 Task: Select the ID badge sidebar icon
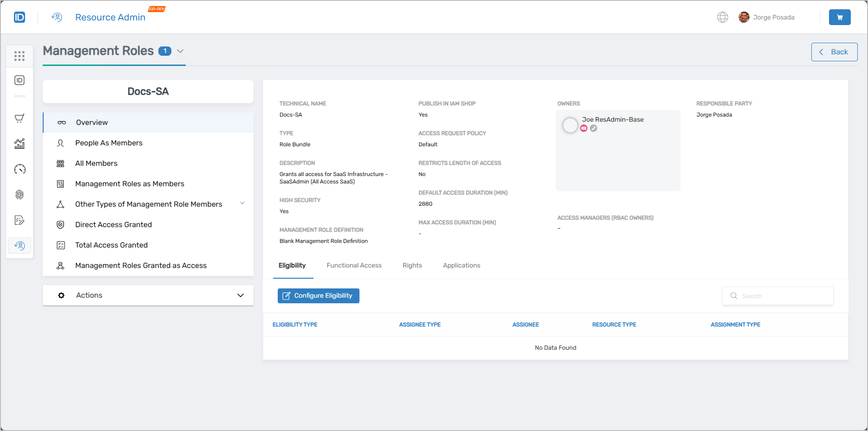(x=19, y=80)
